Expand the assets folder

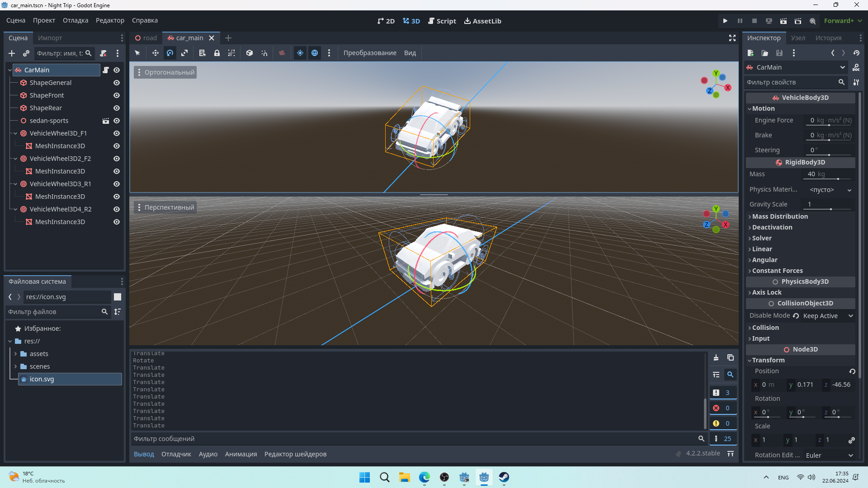point(15,354)
